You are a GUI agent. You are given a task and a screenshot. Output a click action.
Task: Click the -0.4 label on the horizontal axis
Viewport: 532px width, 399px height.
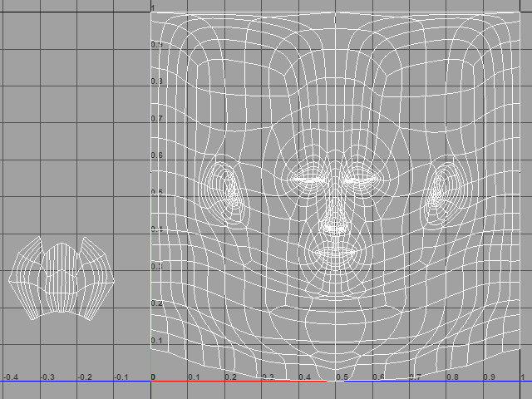point(10,377)
